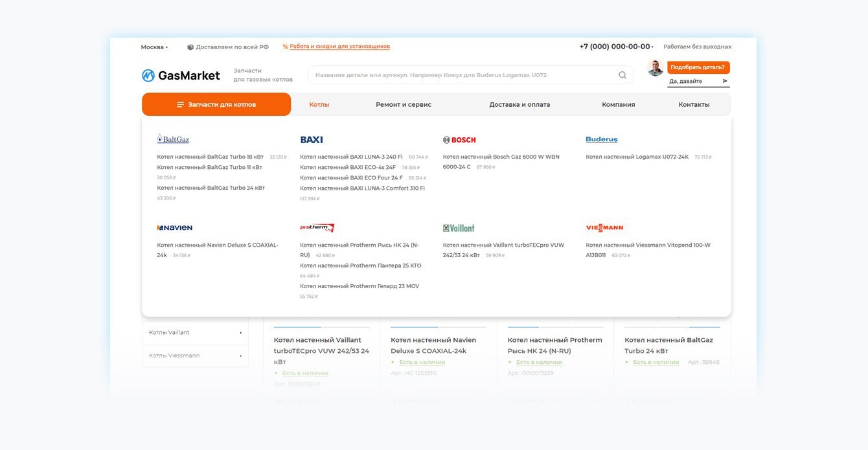This screenshot has width=868, height=450.
Task: Open BaltGaz Turbo 24 кВт card title
Action: point(669,345)
